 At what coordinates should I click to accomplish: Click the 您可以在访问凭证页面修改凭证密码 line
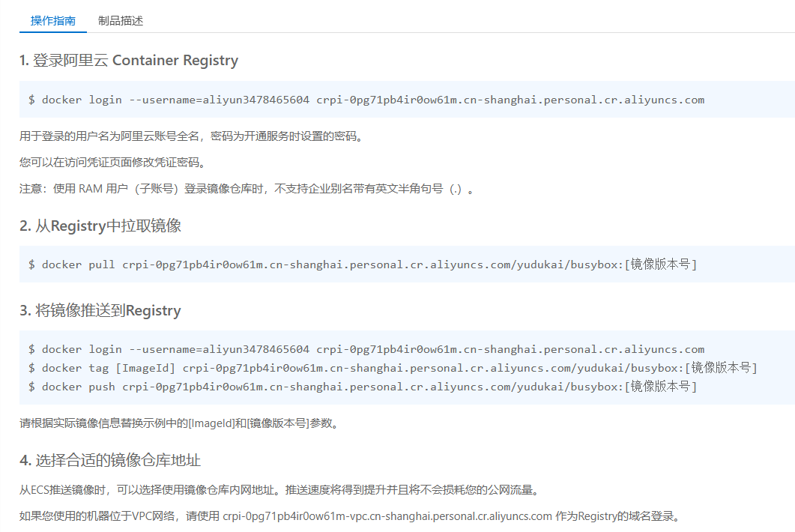click(x=114, y=163)
